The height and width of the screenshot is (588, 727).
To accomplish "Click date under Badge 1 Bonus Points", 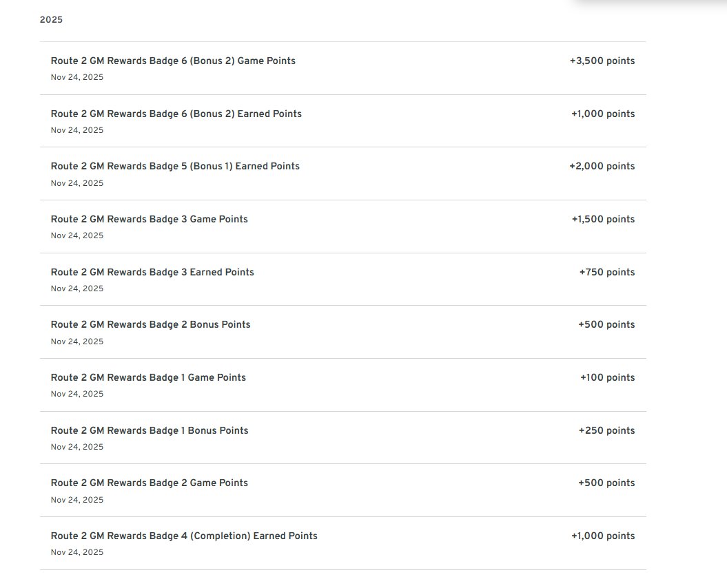I will (77, 447).
